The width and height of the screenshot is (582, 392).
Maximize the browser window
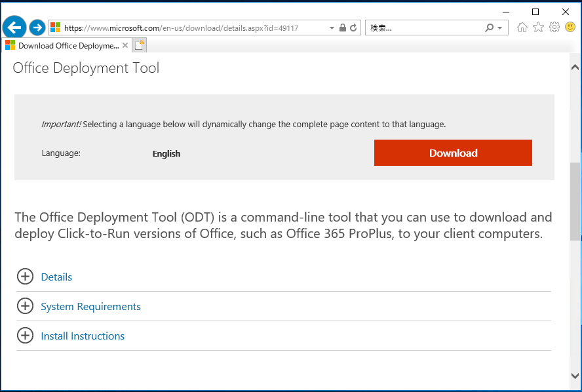pyautogui.click(x=535, y=12)
